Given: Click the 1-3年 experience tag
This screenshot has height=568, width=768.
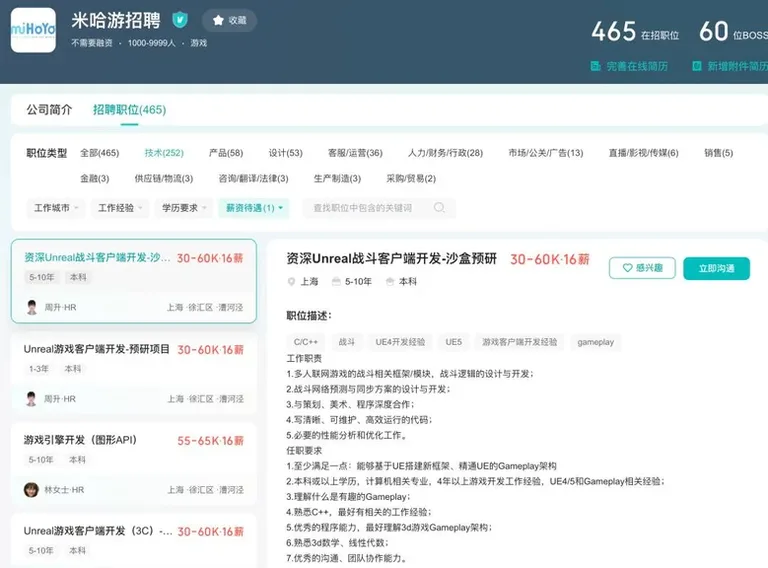Looking at the screenshot, I should click(x=39, y=369).
